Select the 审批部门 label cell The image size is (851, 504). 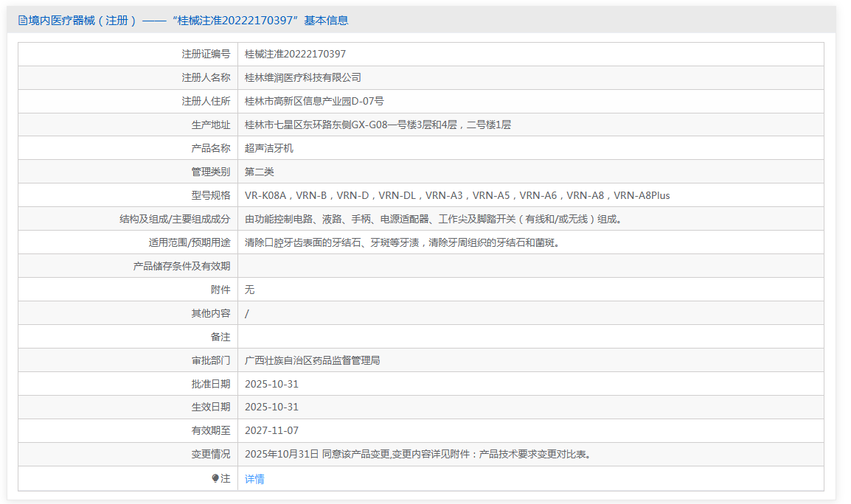pos(128,360)
